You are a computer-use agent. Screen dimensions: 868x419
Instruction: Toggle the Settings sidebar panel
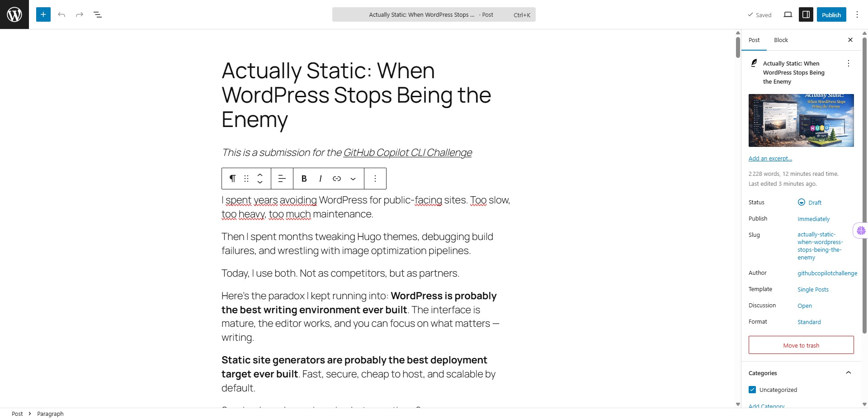point(806,14)
